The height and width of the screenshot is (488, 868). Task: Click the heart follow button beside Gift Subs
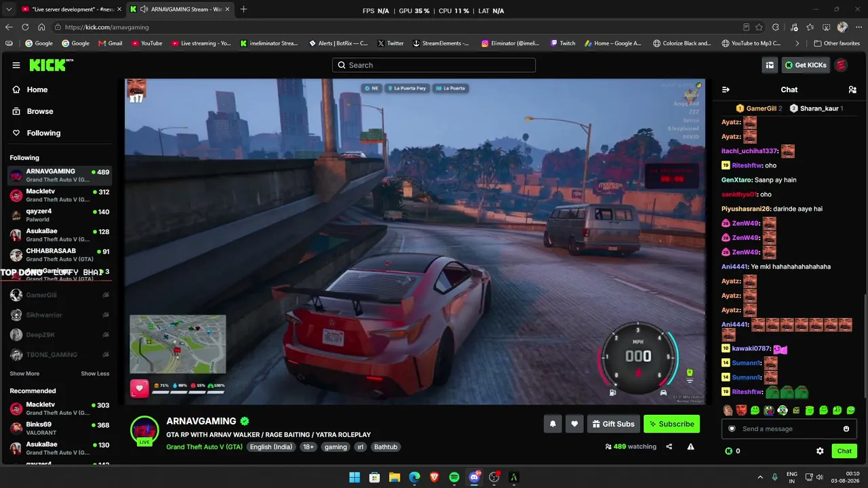(574, 424)
